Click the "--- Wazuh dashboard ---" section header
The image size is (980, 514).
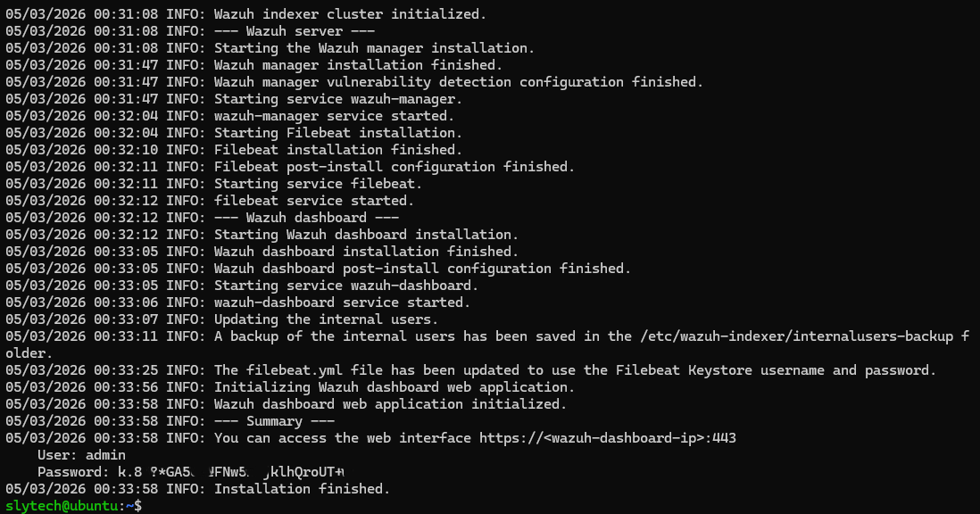(306, 218)
